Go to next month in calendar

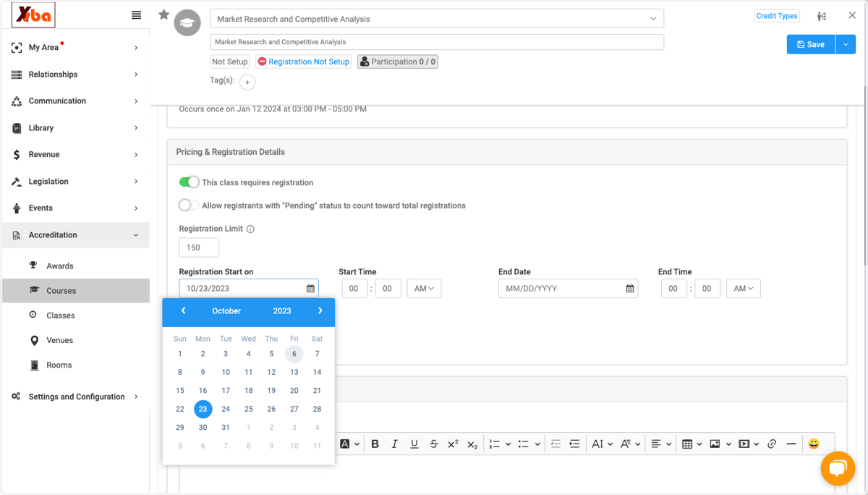[x=320, y=310]
